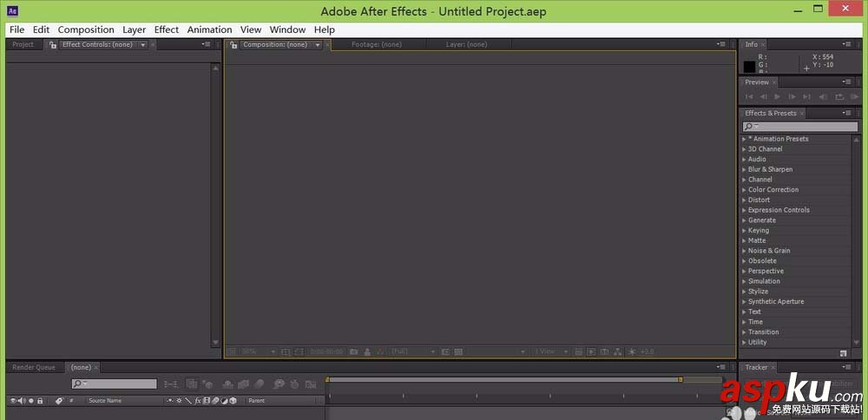Switch to the Render Queue tab
This screenshot has height=420, width=868.
(34, 367)
